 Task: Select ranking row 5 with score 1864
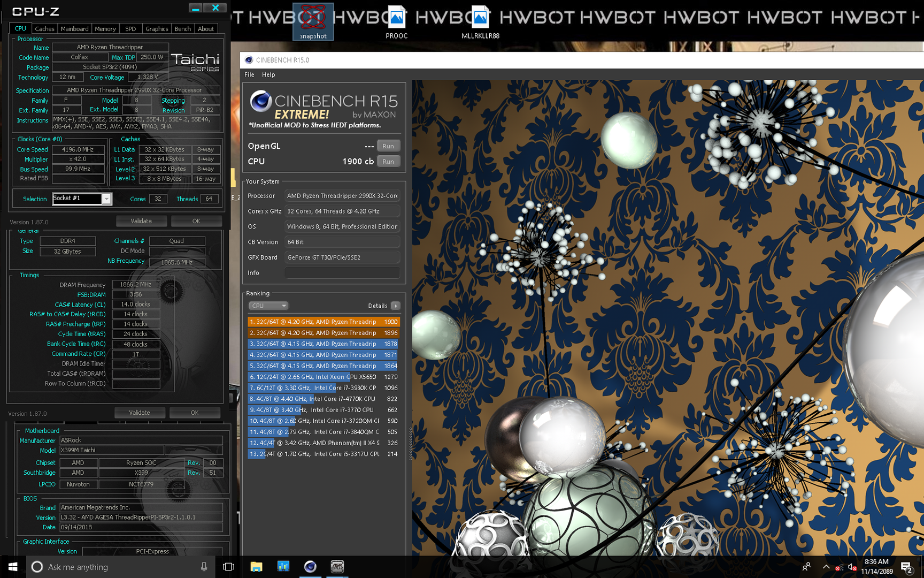coord(324,366)
